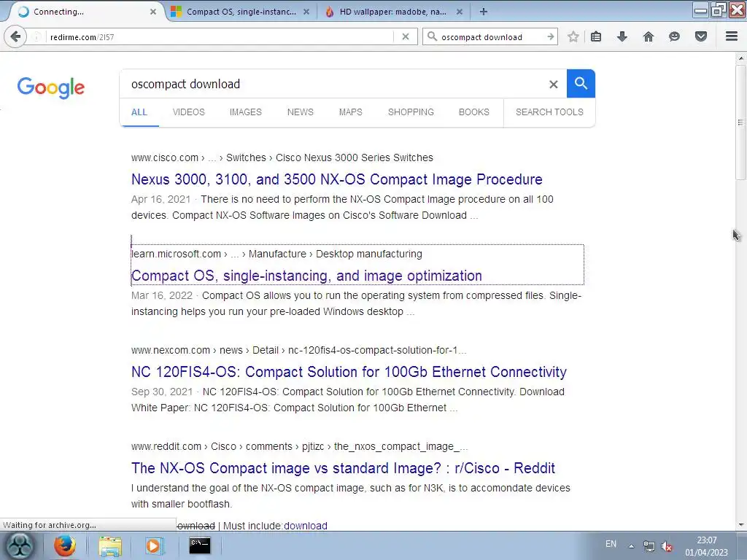Open the VIDEOS search tab
747x560 pixels.
[x=189, y=112]
